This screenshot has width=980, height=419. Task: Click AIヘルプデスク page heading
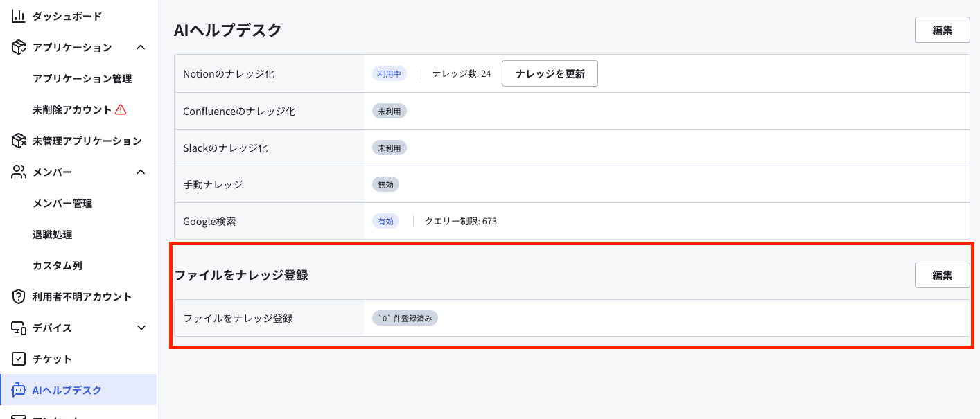228,30
